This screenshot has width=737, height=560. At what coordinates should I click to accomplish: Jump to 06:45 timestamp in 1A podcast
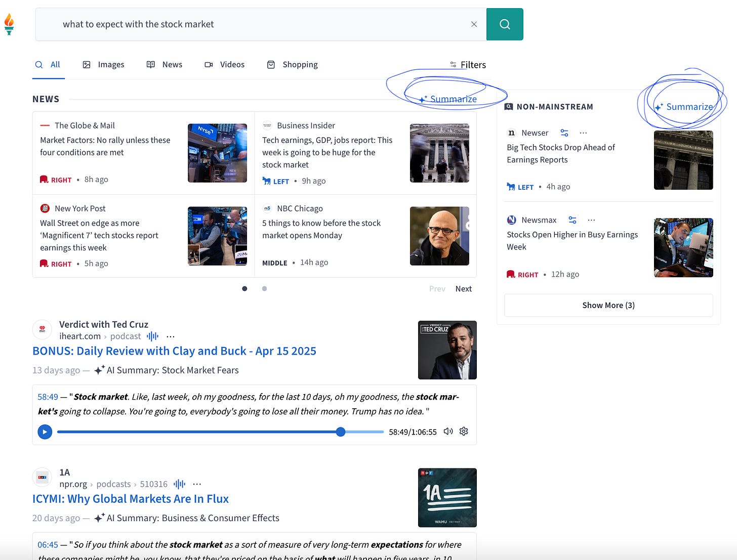[48, 545]
